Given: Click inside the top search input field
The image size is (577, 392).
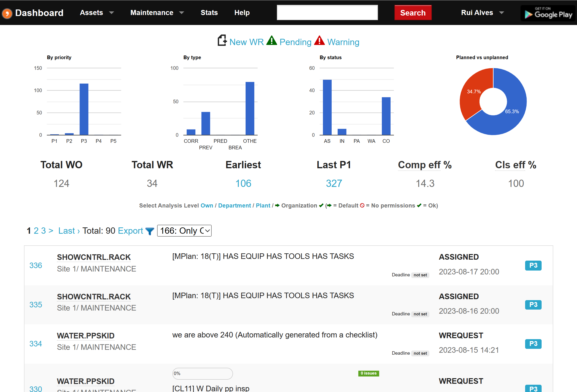Looking at the screenshot, I should [327, 12].
